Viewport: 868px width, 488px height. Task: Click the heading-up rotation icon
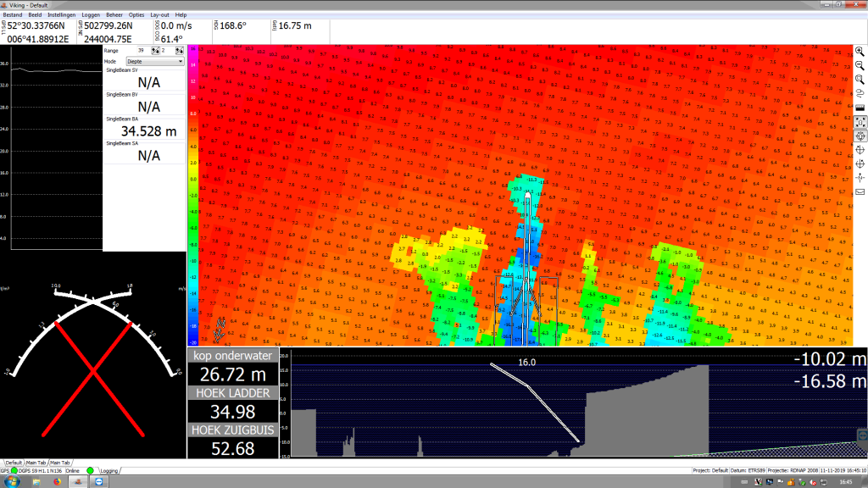(860, 164)
